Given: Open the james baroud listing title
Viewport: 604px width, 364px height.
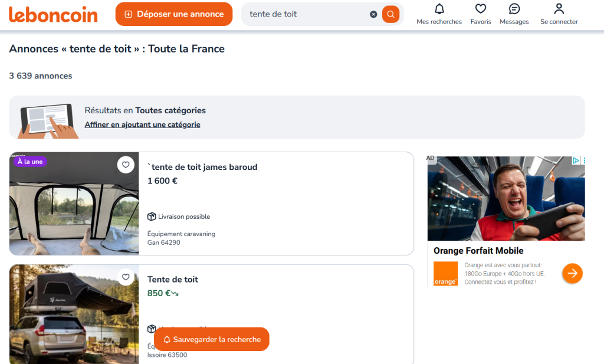Looking at the screenshot, I should coord(202,167).
